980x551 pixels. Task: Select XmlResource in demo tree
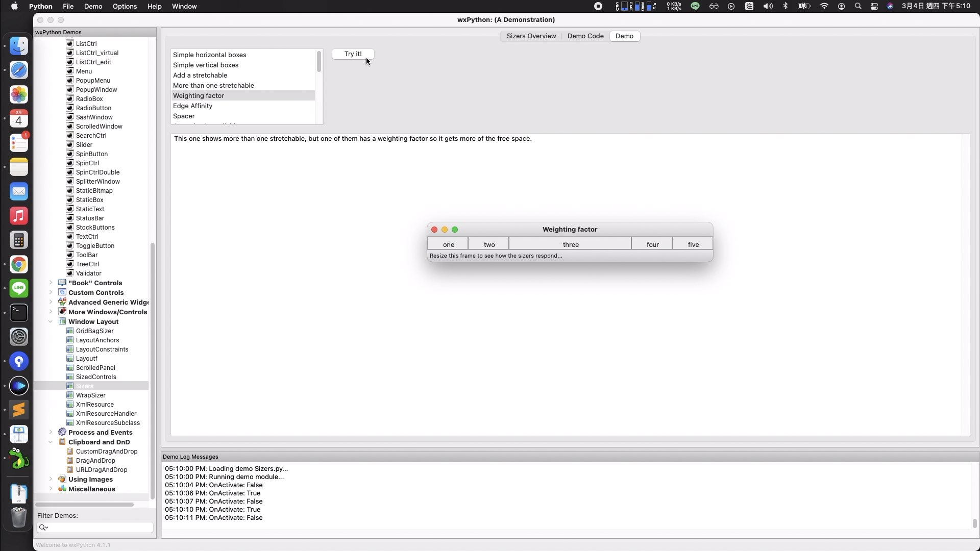point(95,404)
